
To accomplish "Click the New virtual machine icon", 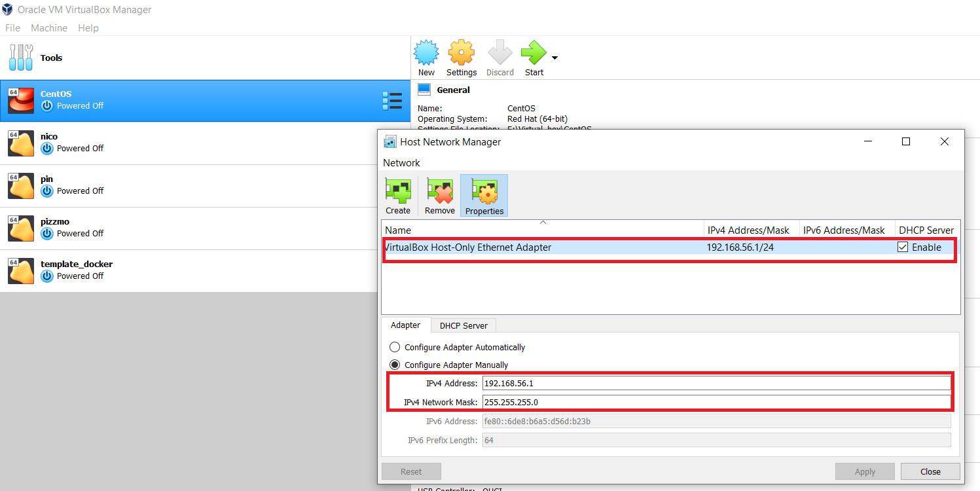I will tap(426, 52).
